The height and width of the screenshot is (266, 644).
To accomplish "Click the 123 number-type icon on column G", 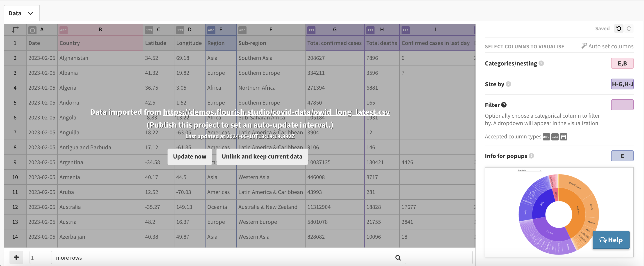I will (x=311, y=30).
